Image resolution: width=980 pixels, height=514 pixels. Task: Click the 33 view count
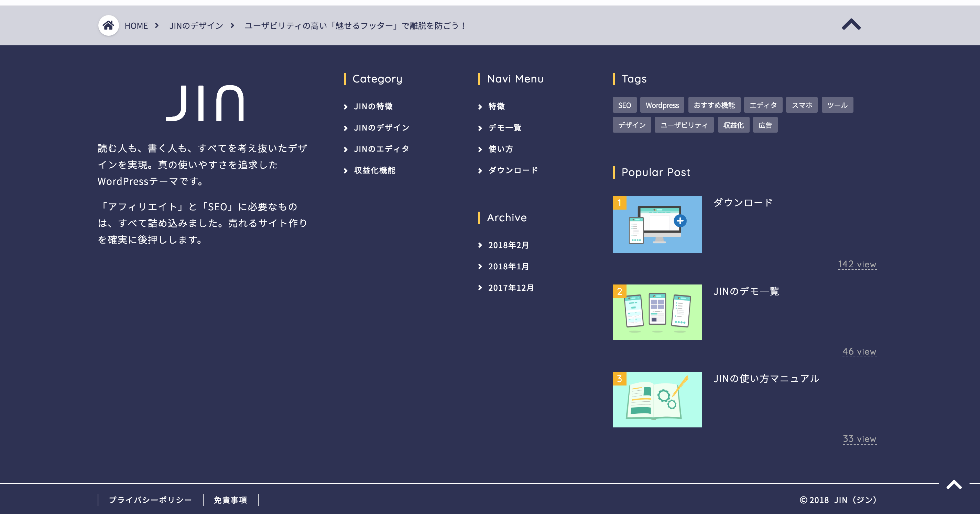pyautogui.click(x=860, y=439)
